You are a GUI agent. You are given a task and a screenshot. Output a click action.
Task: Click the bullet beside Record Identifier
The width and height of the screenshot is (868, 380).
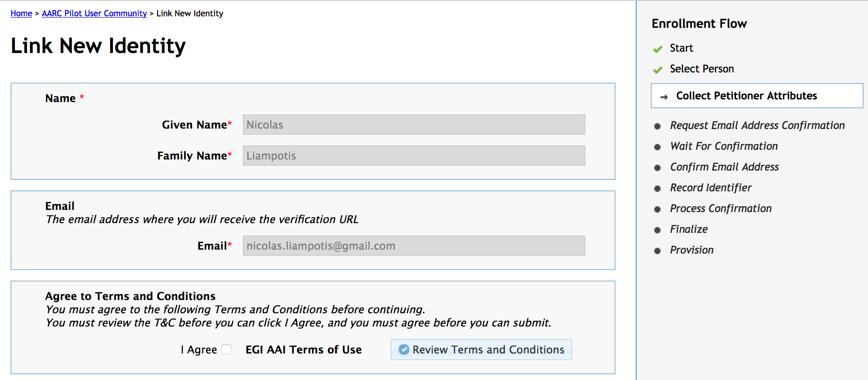click(657, 189)
